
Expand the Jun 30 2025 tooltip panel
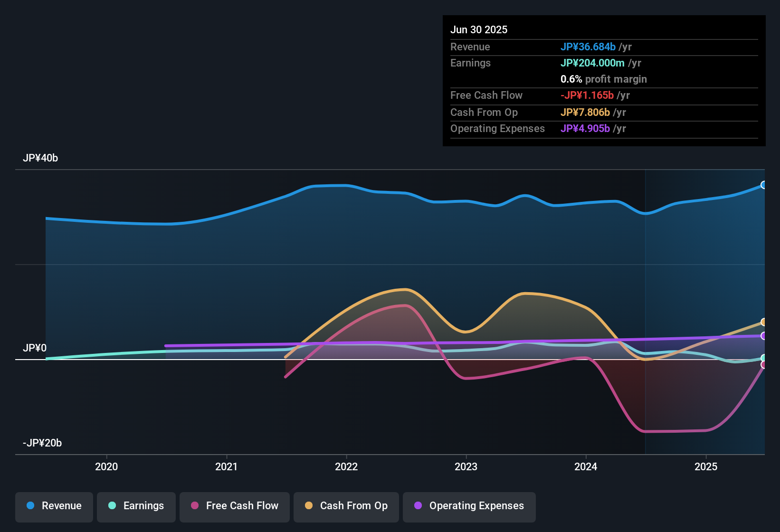pyautogui.click(x=604, y=81)
